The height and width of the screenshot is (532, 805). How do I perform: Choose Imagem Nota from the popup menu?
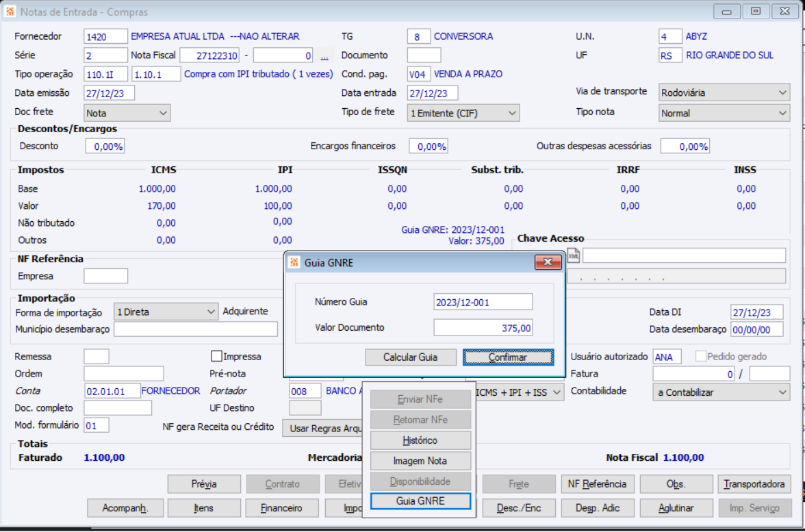coord(420,461)
